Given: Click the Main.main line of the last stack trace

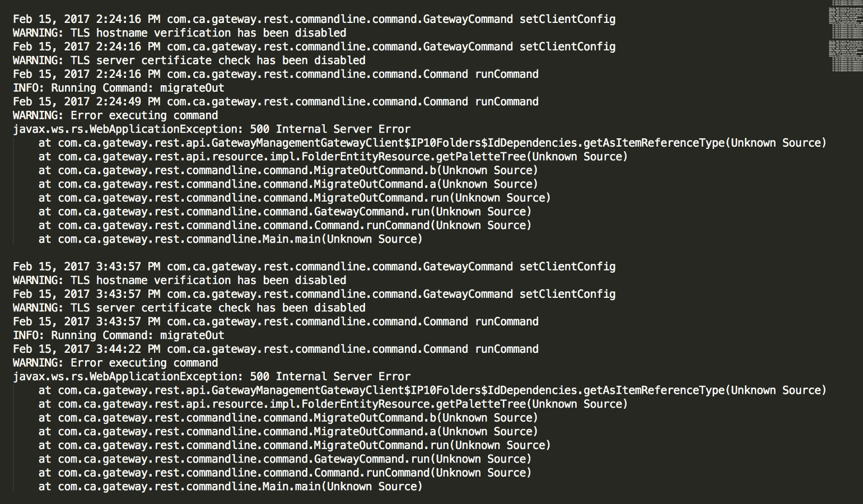Looking at the screenshot, I should click(231, 487).
